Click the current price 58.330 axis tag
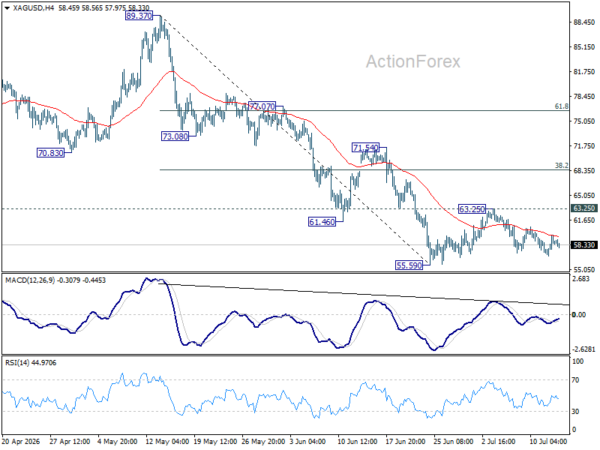Image resolution: width=600 pixels, height=450 pixels. [584, 245]
